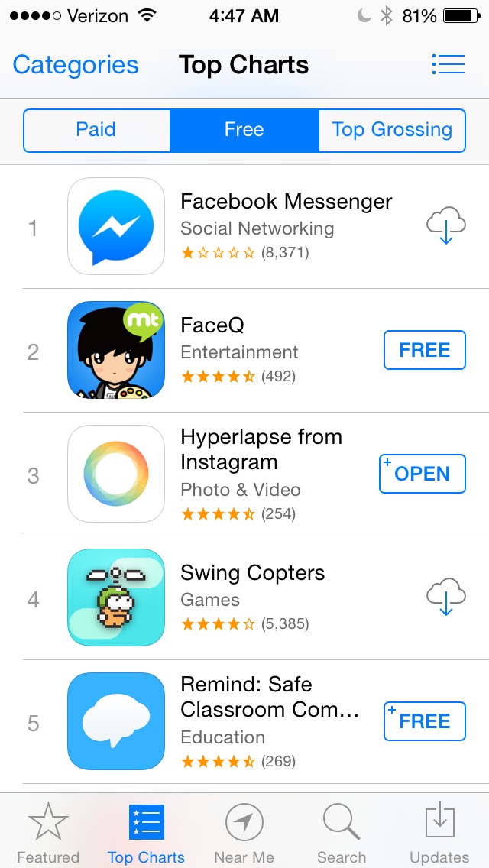Select the Top Charts tab

click(x=146, y=833)
